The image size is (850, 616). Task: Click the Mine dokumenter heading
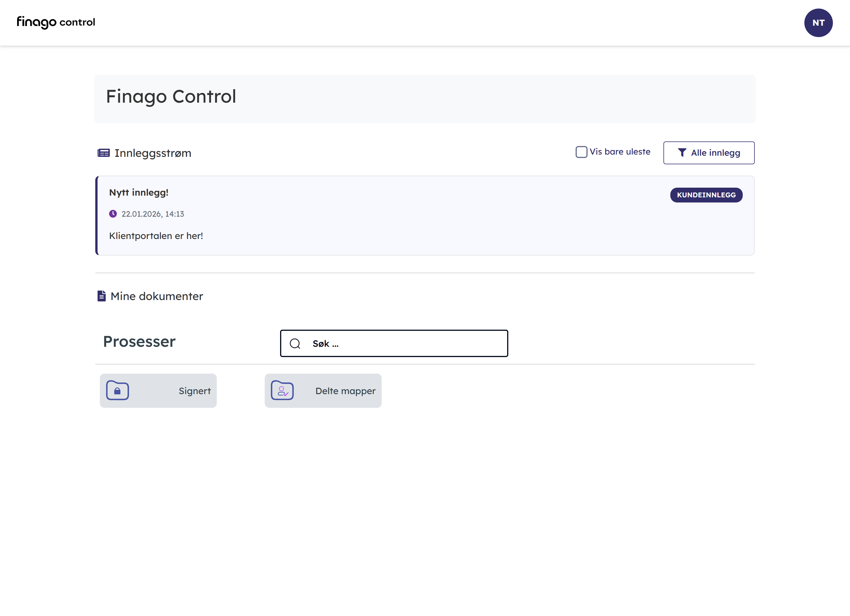tap(157, 296)
